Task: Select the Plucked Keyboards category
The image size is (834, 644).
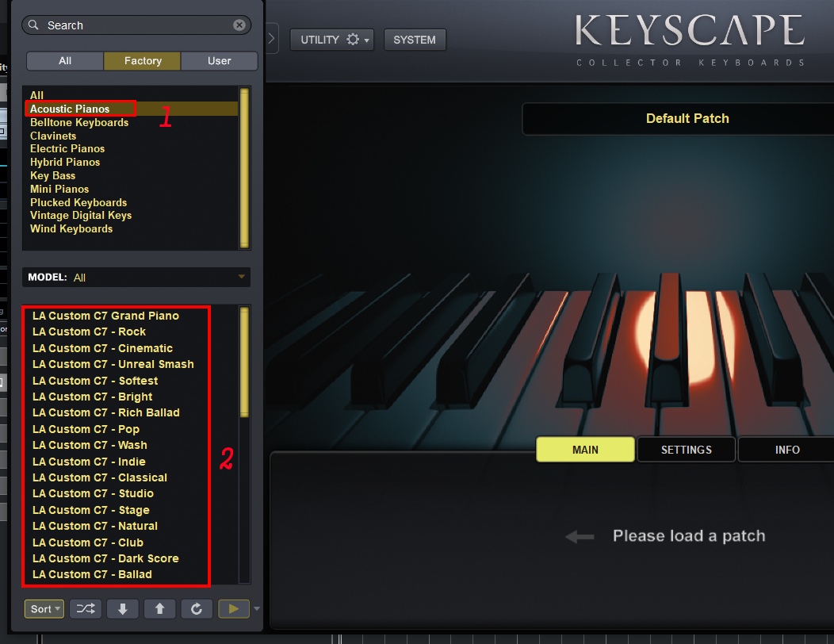Action: click(x=78, y=202)
